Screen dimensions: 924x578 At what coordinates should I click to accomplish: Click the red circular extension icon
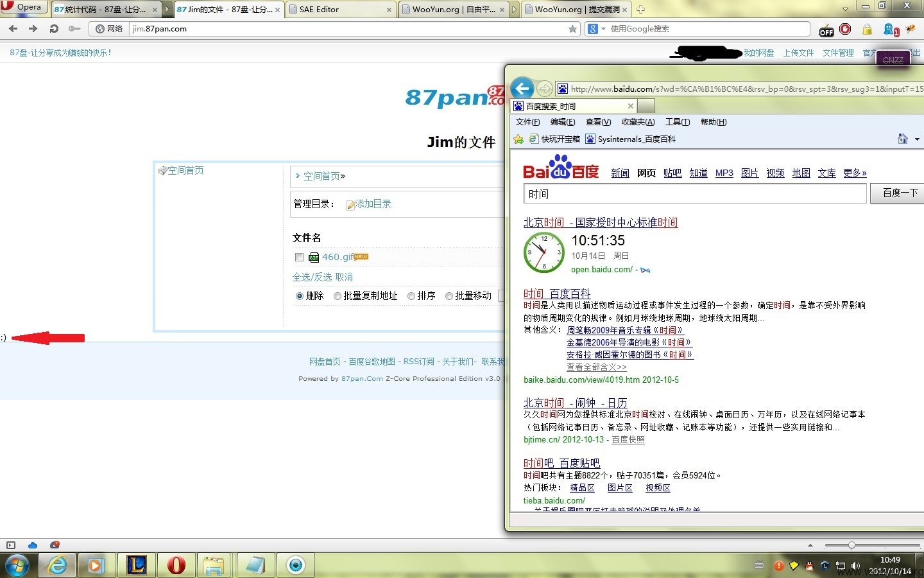click(845, 29)
